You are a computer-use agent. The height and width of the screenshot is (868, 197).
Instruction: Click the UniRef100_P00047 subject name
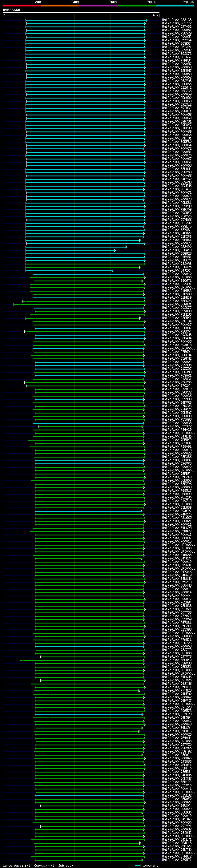pyautogui.click(x=177, y=721)
